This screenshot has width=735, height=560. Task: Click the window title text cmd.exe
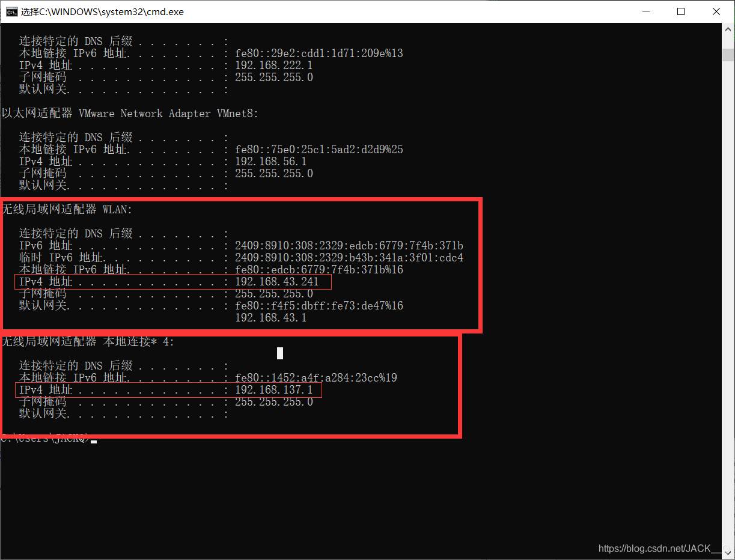pyautogui.click(x=102, y=11)
